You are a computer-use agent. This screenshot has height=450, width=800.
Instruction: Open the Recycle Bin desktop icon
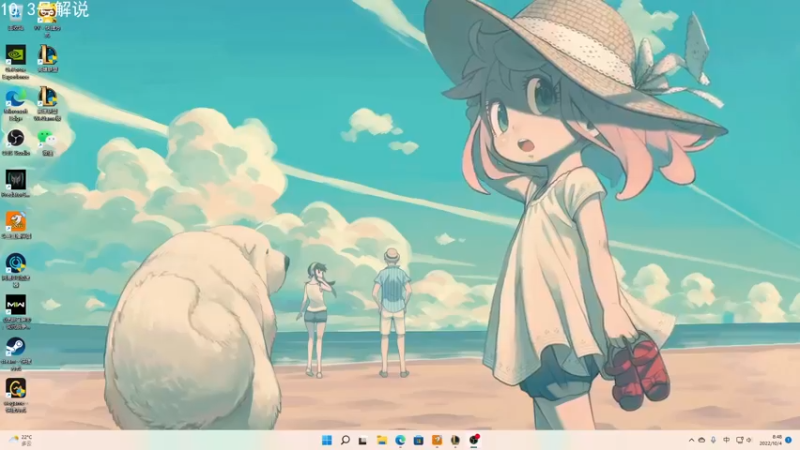tap(16, 18)
